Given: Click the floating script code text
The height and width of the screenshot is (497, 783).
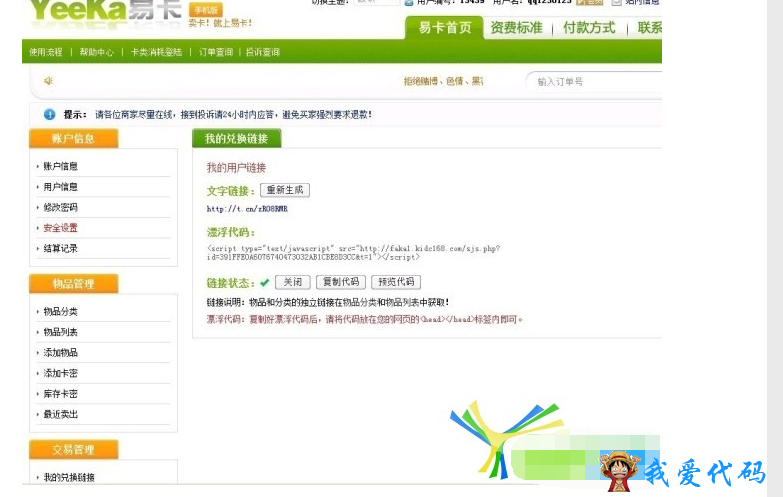Looking at the screenshot, I should (x=354, y=253).
